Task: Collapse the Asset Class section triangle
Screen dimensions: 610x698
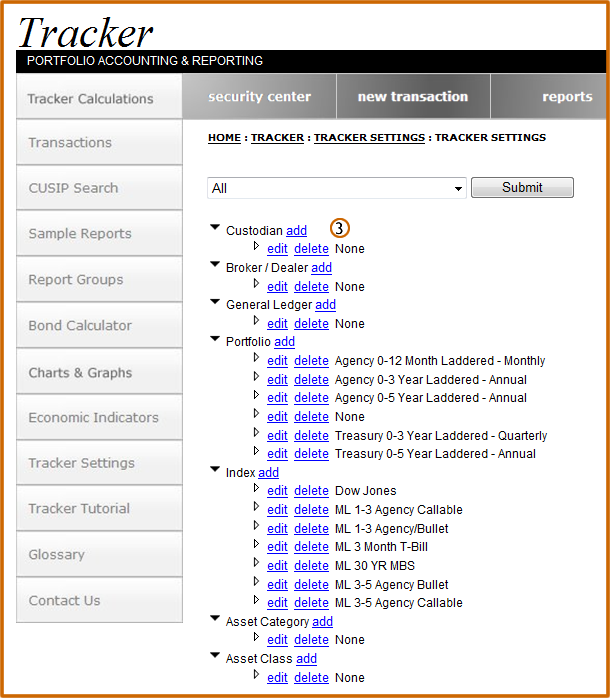Action: click(x=215, y=655)
